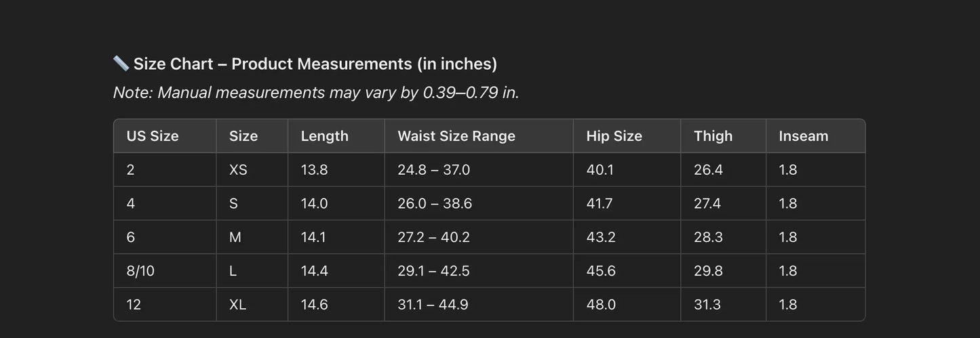Click thigh value 31.3
This screenshot has height=338, width=980.
707,305
